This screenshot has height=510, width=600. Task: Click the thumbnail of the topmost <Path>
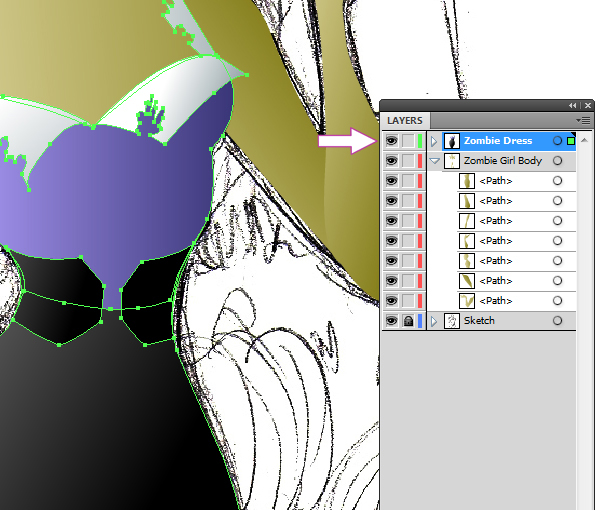pyautogui.click(x=467, y=181)
